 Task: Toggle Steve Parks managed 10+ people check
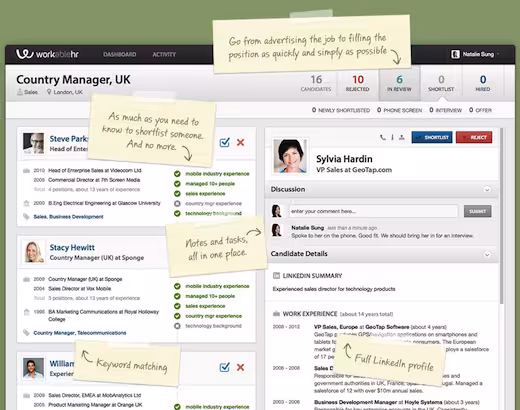pos(177,184)
